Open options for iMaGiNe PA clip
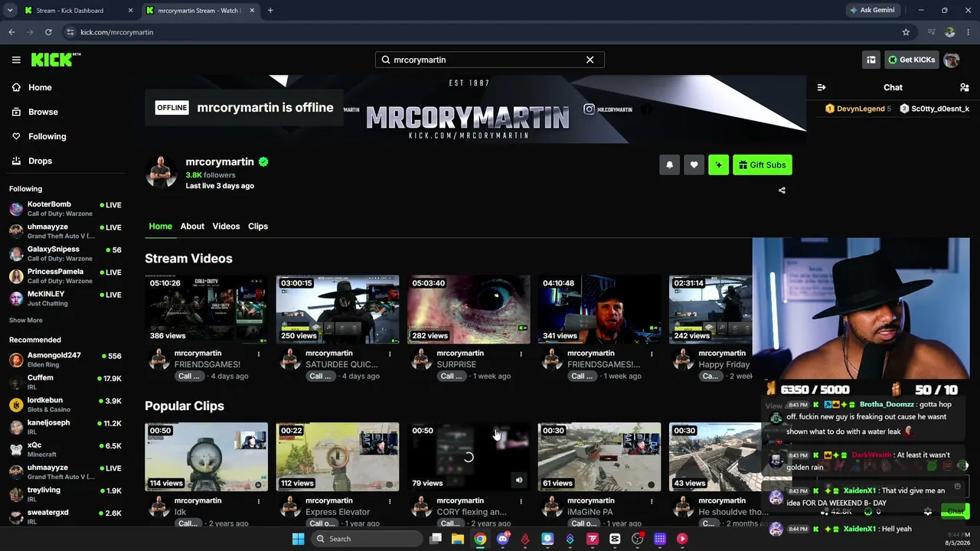This screenshot has height=551, width=980. (652, 501)
